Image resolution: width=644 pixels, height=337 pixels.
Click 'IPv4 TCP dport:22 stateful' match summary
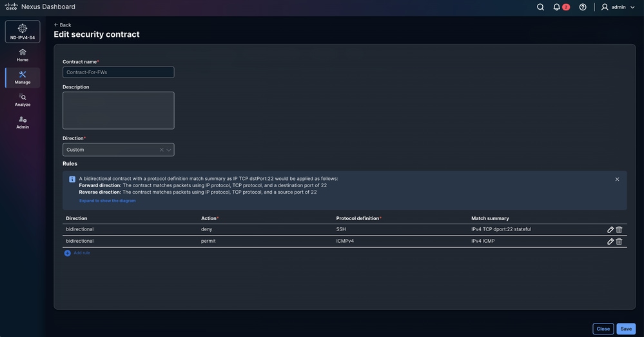pos(501,229)
